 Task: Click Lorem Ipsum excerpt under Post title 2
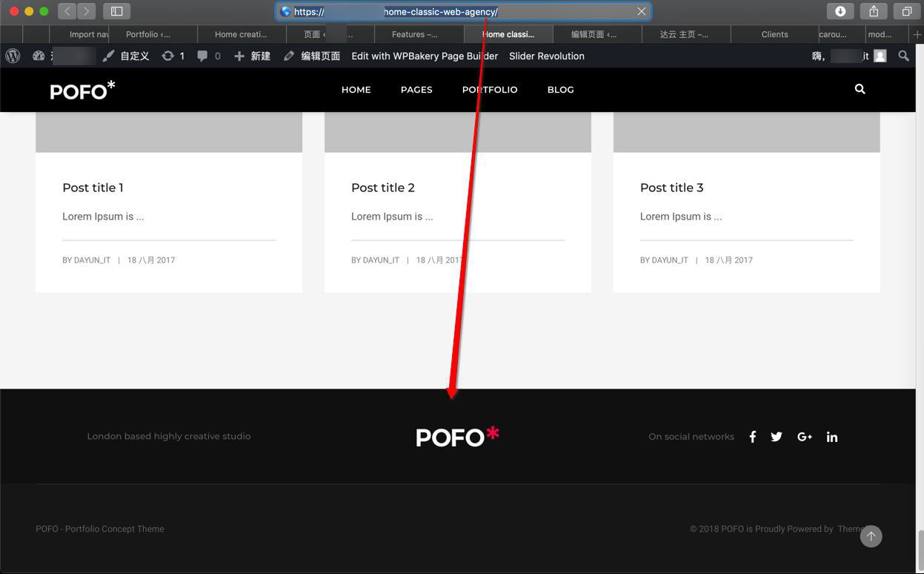pyautogui.click(x=392, y=217)
